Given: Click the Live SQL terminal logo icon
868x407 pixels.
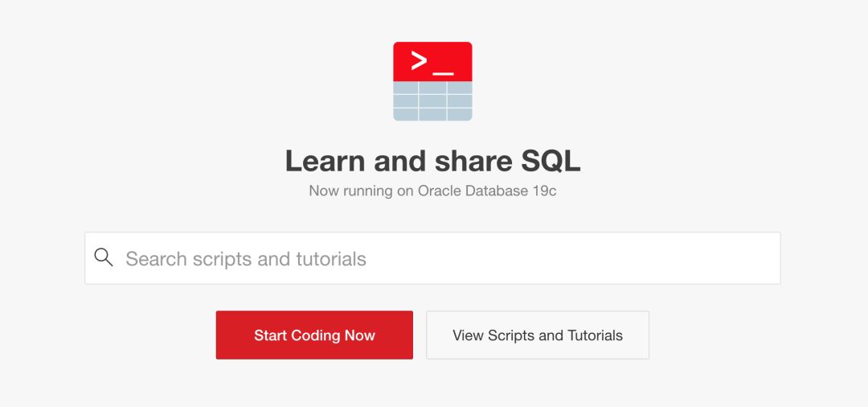Looking at the screenshot, I should [x=432, y=81].
